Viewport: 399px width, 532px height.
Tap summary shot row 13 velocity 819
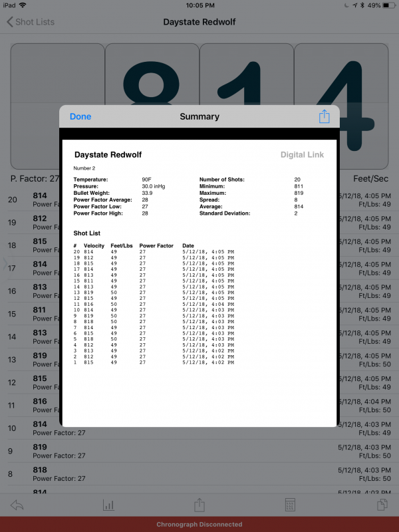(x=154, y=293)
